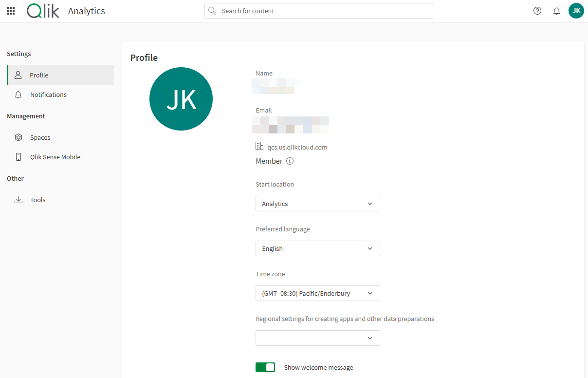Click the JK avatar in the top bar

coord(576,10)
